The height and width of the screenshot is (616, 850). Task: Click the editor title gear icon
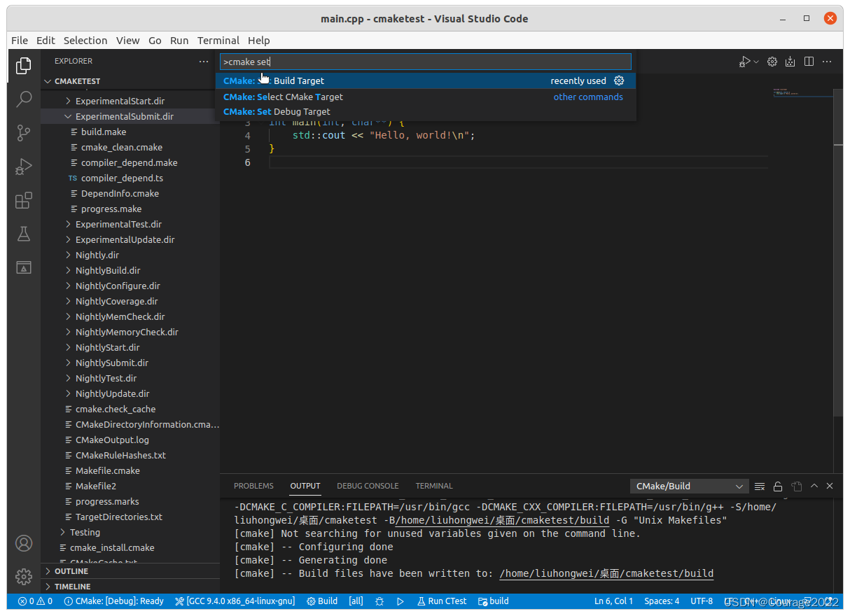click(772, 62)
